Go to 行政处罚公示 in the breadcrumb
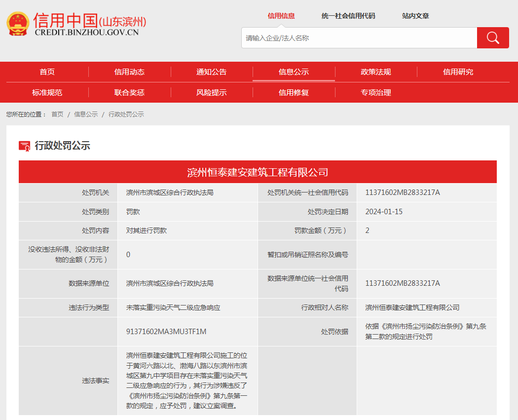This screenshot has height=420, width=518. [x=126, y=115]
